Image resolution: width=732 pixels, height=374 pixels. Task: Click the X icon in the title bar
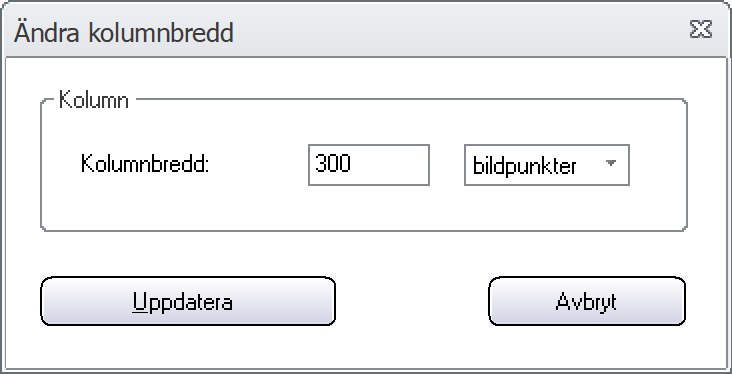click(701, 29)
